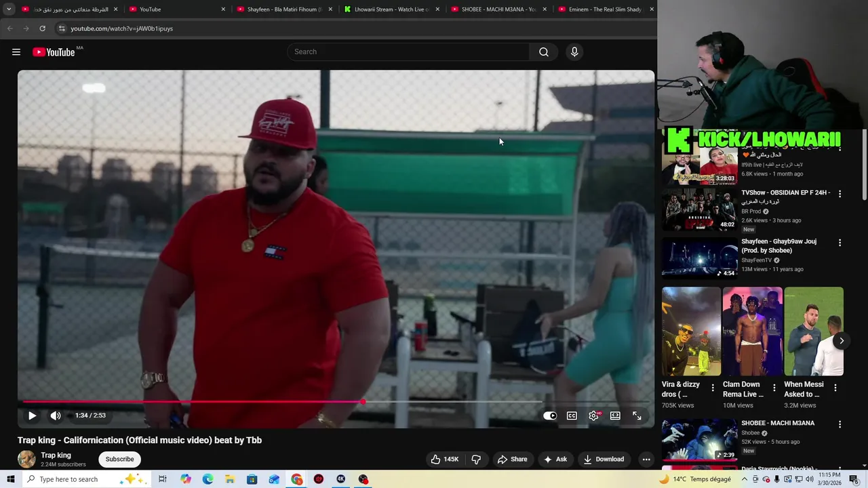Go back in browser history
Viewport: 868px width, 488px height.
tap(9, 28)
